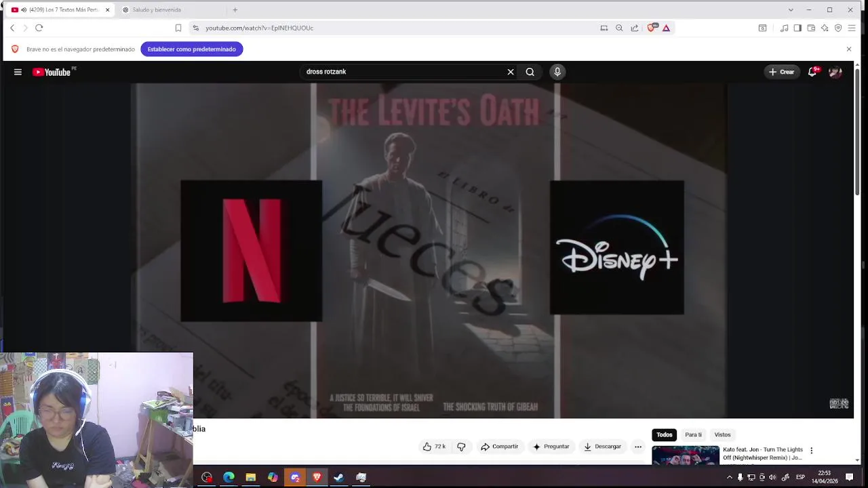868x488 pixels.
Task: Close the YouTube 'Los 7 Textos' browser tab
Action: 107,9
